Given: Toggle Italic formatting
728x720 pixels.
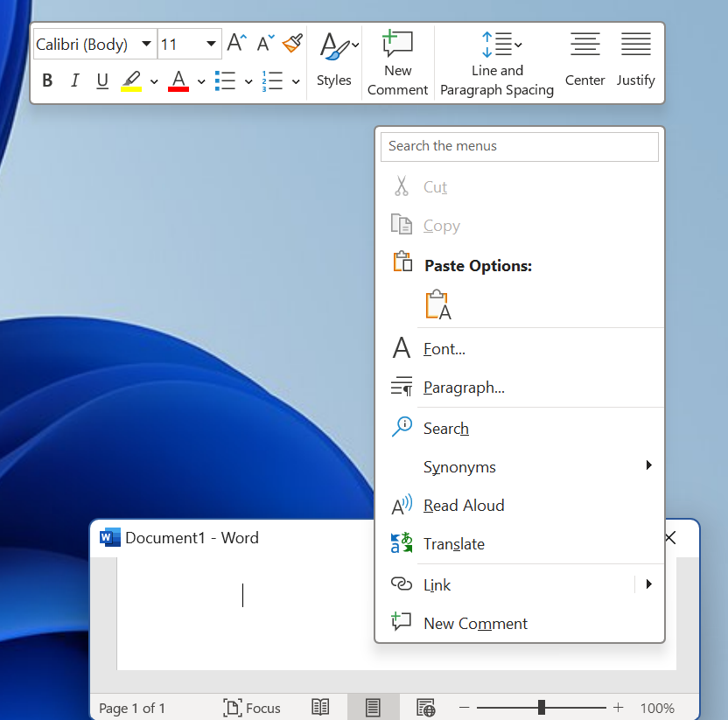Looking at the screenshot, I should [x=75, y=81].
